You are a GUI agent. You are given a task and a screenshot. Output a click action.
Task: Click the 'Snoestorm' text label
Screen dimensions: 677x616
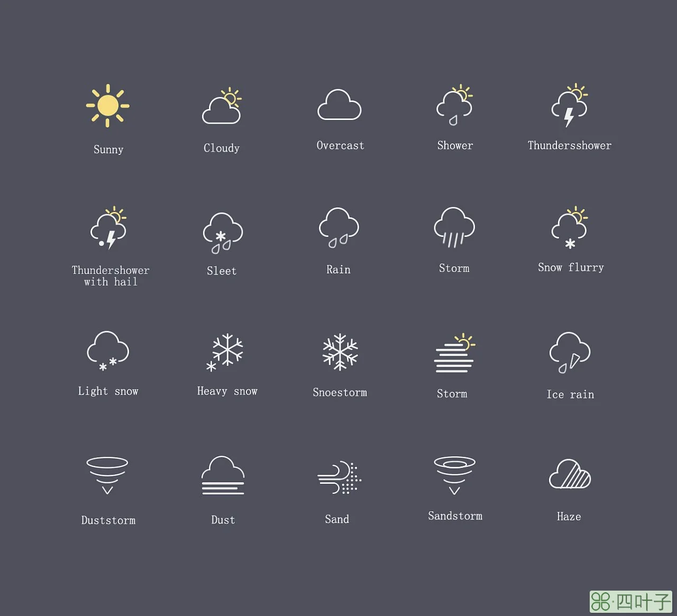pos(340,392)
